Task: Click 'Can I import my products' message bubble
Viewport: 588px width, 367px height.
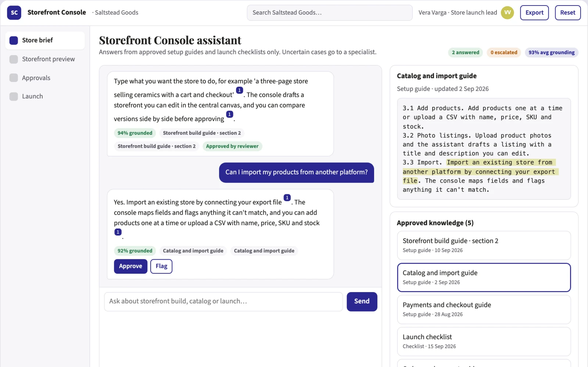Action: tap(297, 172)
